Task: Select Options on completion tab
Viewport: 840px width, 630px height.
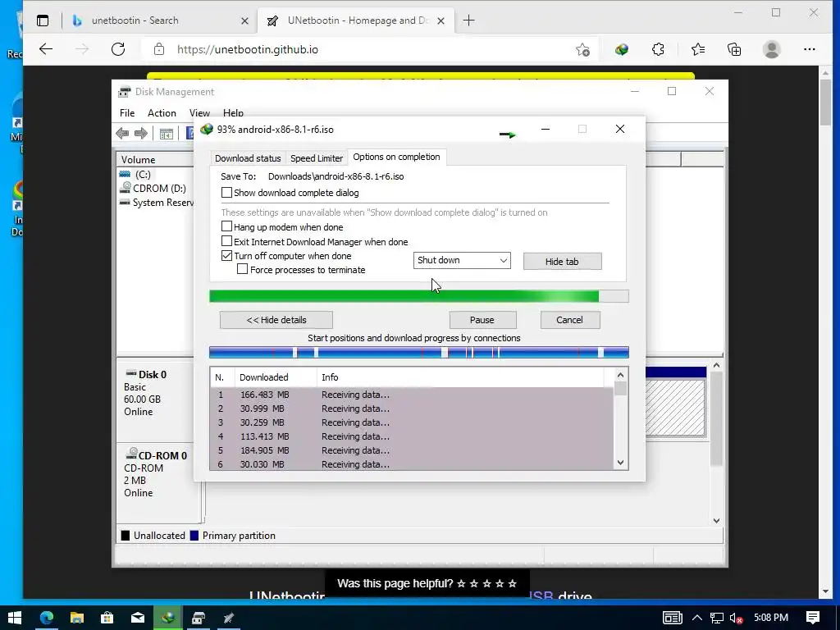Action: pyautogui.click(x=396, y=157)
